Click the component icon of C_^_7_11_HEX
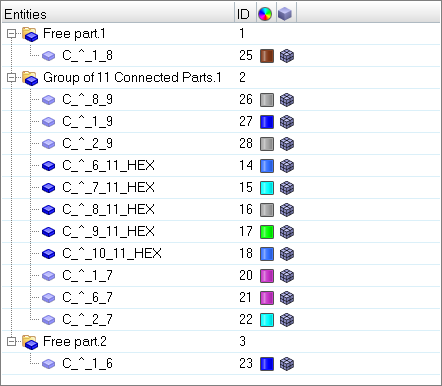Screen dimensions: 442x386 [49, 188]
